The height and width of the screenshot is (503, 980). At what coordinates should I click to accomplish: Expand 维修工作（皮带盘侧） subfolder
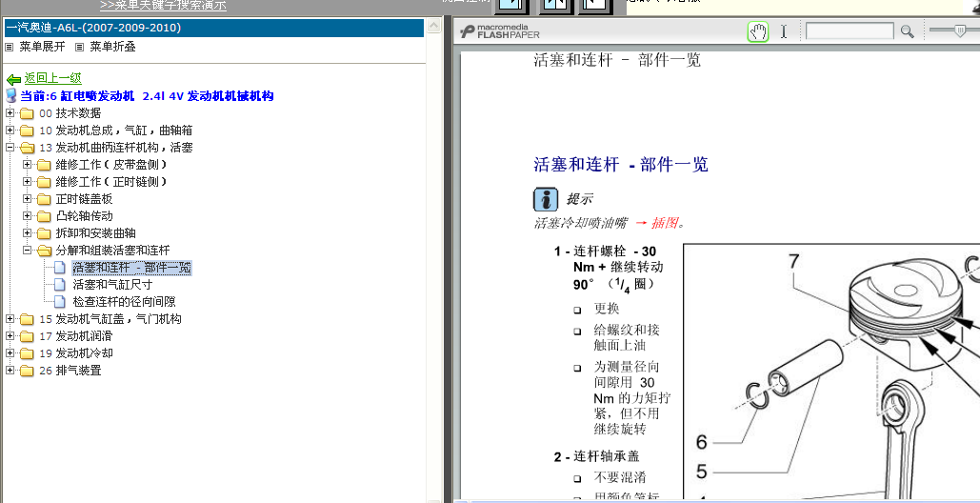coord(27,165)
